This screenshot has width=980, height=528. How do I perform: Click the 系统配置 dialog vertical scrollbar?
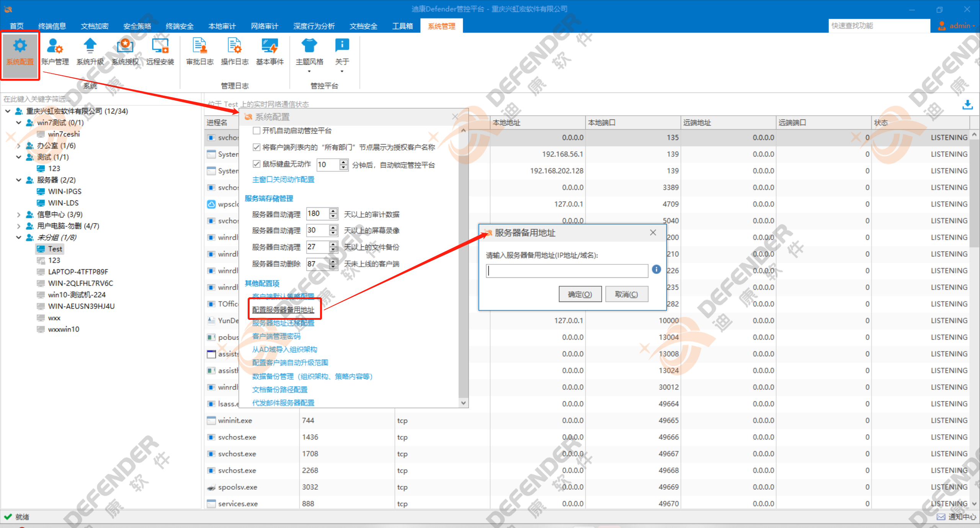pos(463,267)
